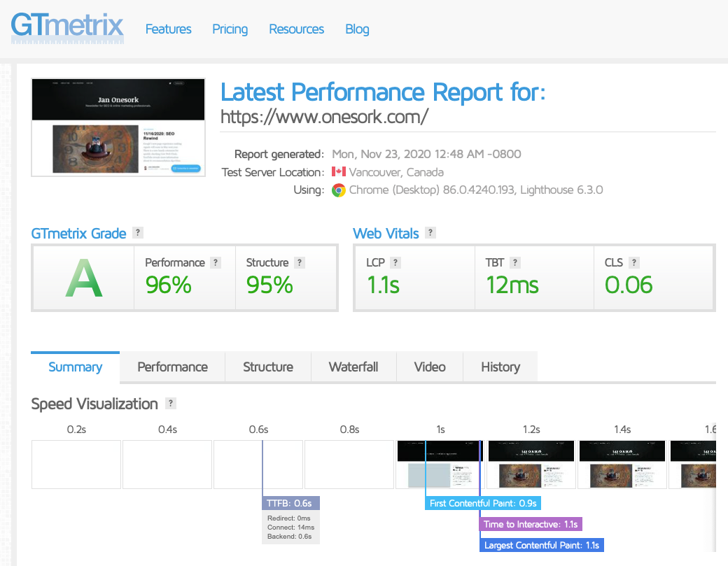Visit the Blog link
The height and width of the screenshot is (566, 728).
pyautogui.click(x=357, y=29)
